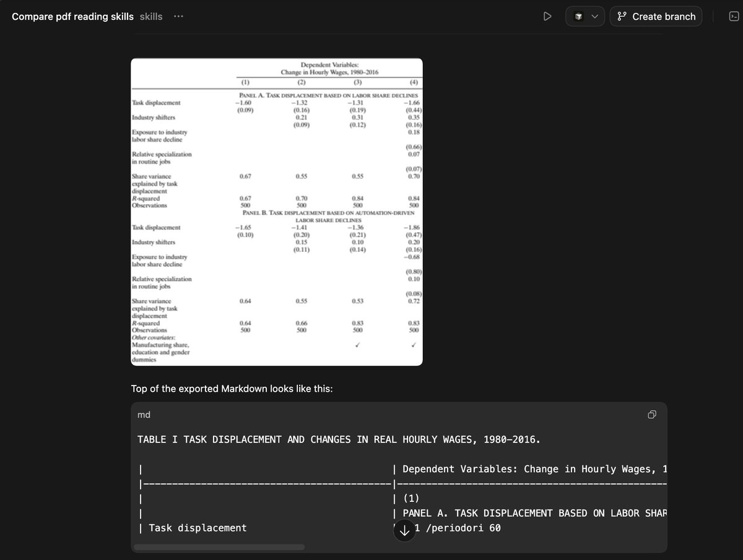Click the 'TABLE I TASK DISPLACEMENT' code line
The height and width of the screenshot is (560, 743).
339,440
